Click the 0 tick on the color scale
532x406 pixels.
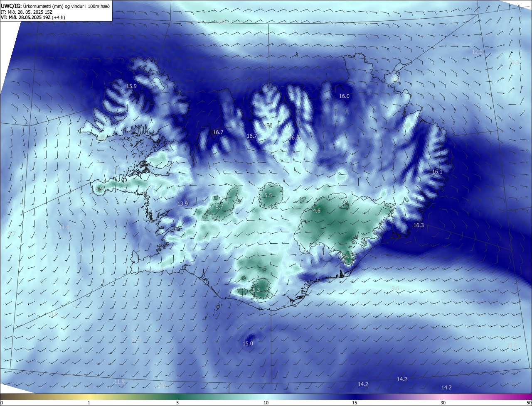tap(2, 403)
